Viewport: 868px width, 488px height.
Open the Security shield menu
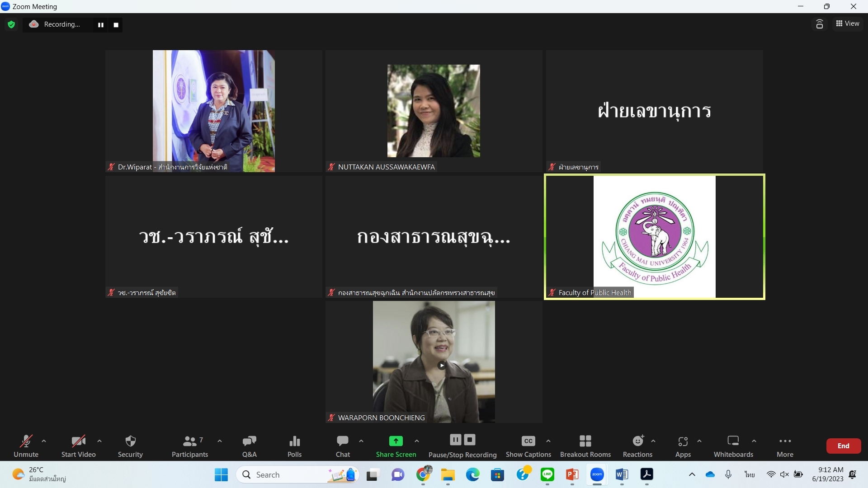[x=130, y=446]
